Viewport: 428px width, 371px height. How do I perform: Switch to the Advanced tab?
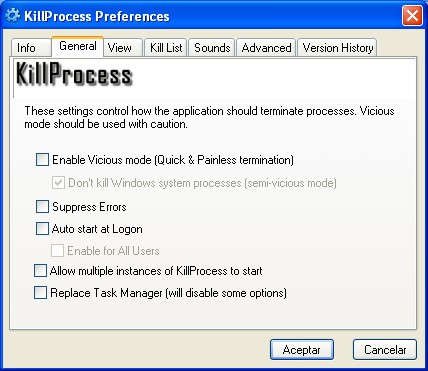click(x=266, y=48)
